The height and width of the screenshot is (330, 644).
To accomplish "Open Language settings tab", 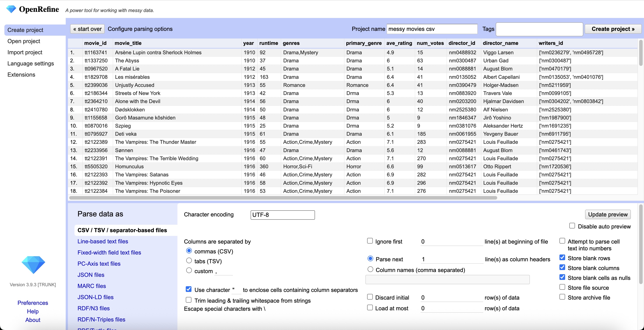I will tap(30, 63).
